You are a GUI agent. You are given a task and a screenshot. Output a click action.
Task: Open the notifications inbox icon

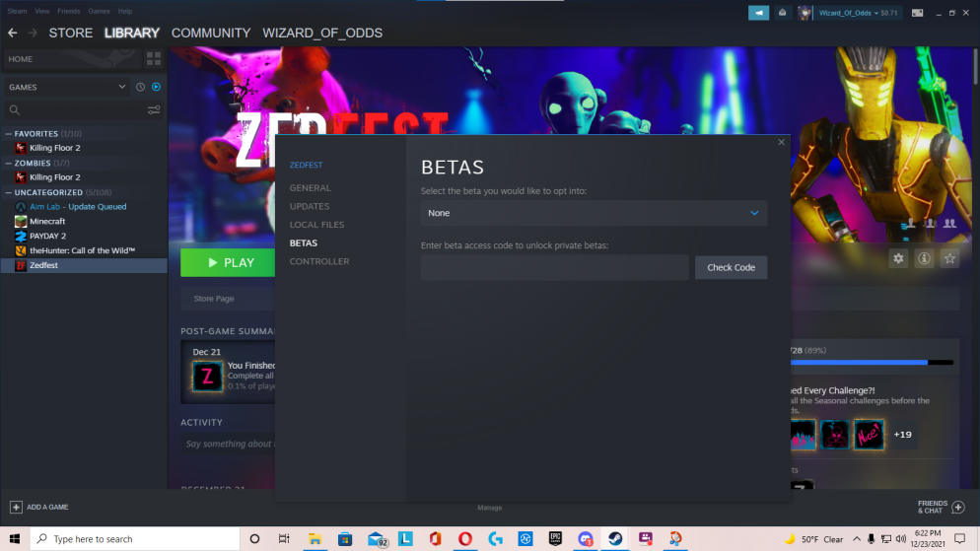782,13
